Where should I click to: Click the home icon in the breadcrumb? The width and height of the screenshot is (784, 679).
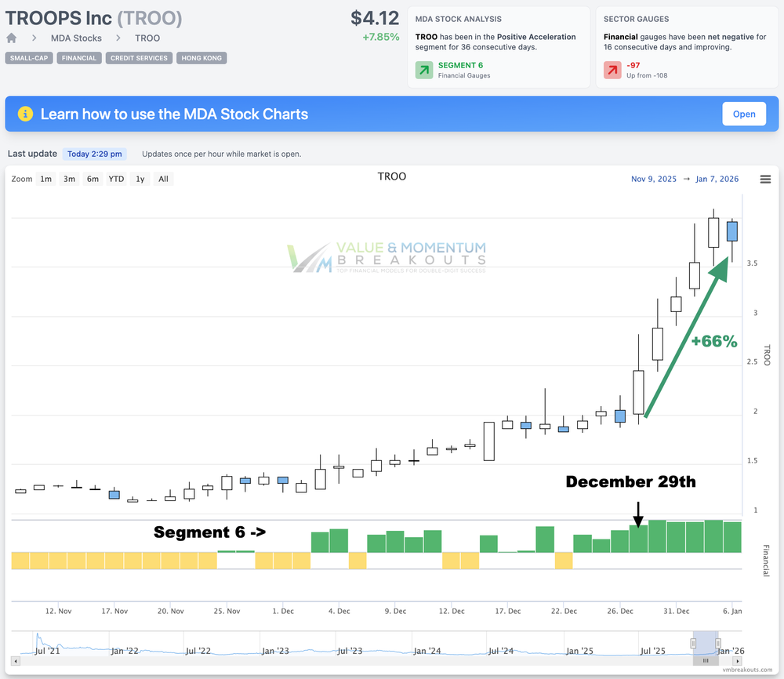12,38
